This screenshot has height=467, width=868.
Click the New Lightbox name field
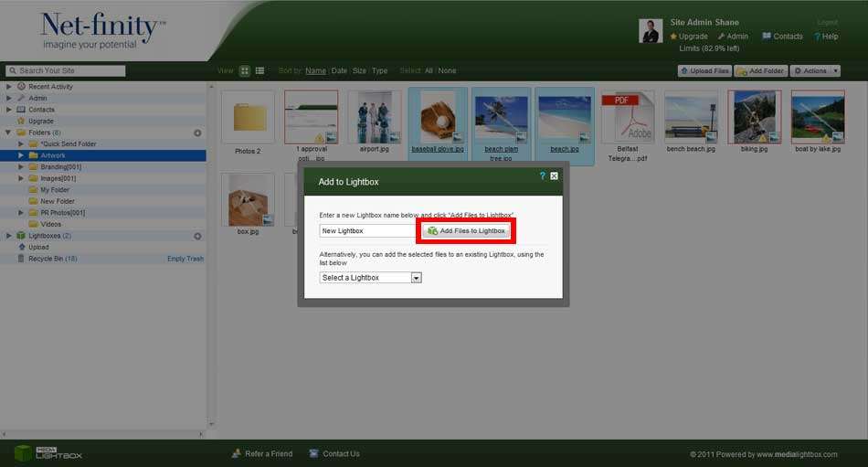368,231
